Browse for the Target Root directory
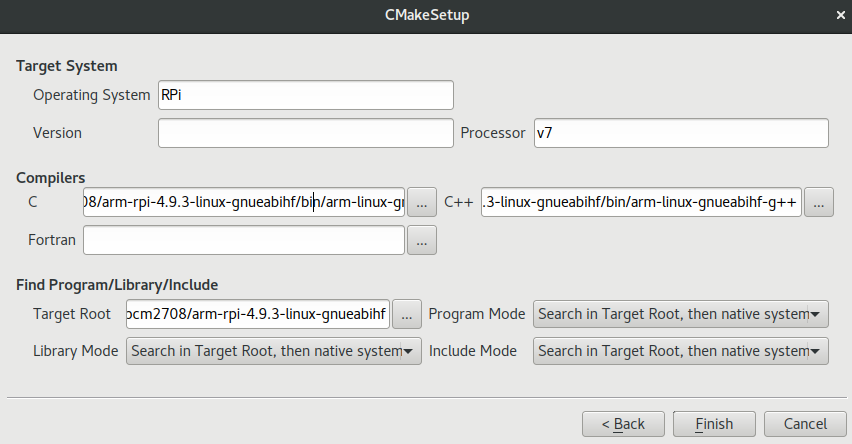 pyautogui.click(x=406, y=314)
